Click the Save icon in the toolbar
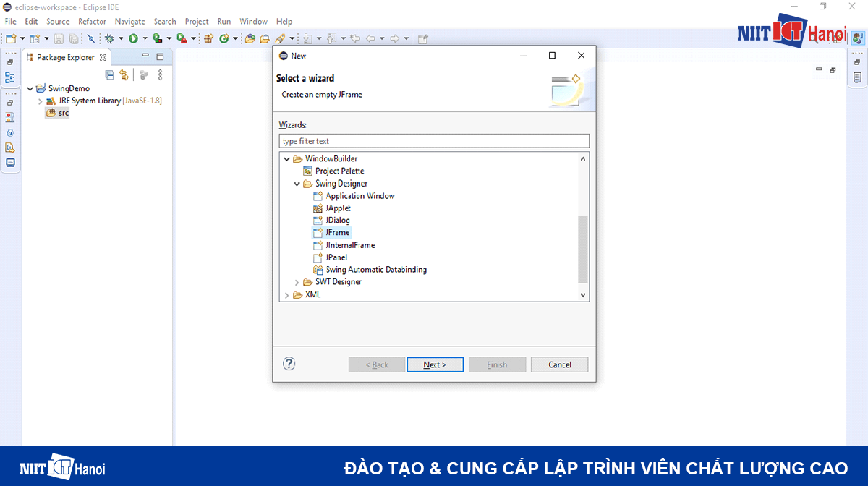The width and height of the screenshot is (868, 486). point(59,38)
